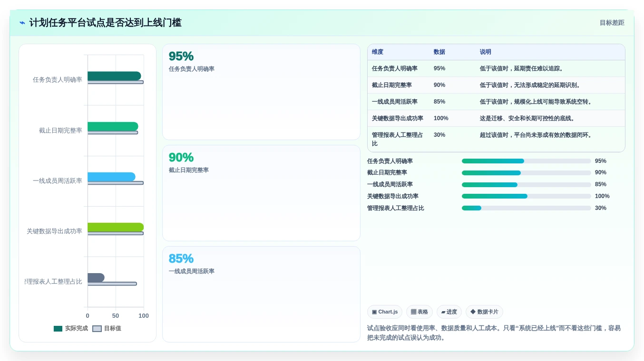The width and height of the screenshot is (644, 361).
Task: Click the progress value 30% beside 管理报表人工整理占比
Action: (601, 208)
